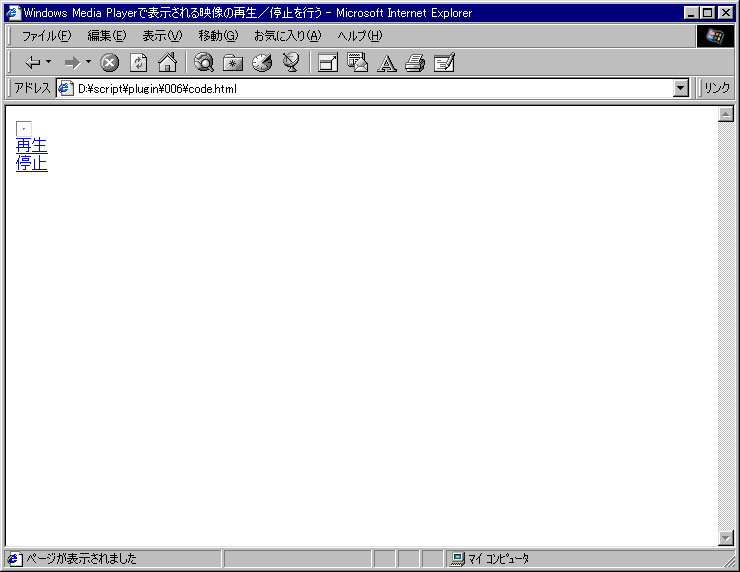Click the マイ コンピュータ zone status icon
Viewport: 740px width, 572px height.
point(457,559)
